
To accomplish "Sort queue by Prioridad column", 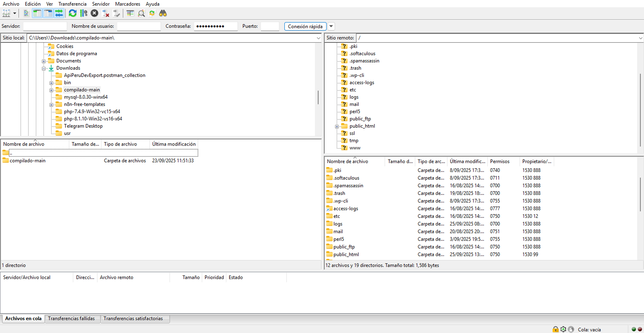I will click(x=214, y=277).
